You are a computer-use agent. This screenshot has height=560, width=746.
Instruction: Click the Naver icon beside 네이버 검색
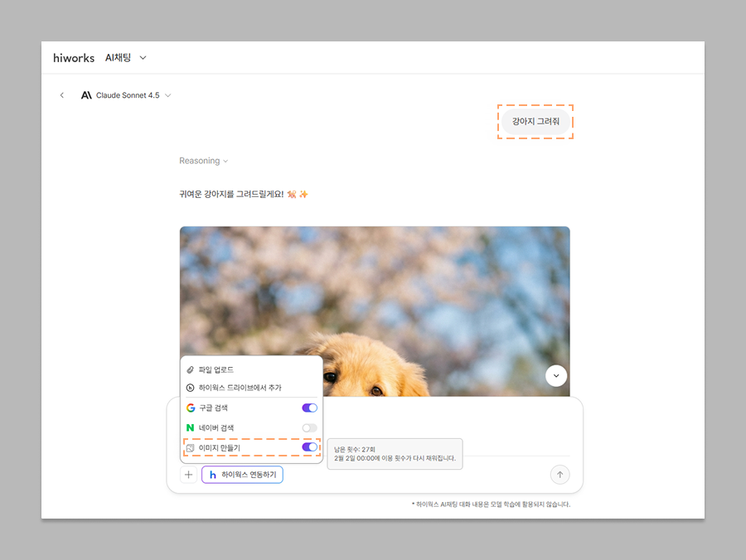[x=191, y=427]
